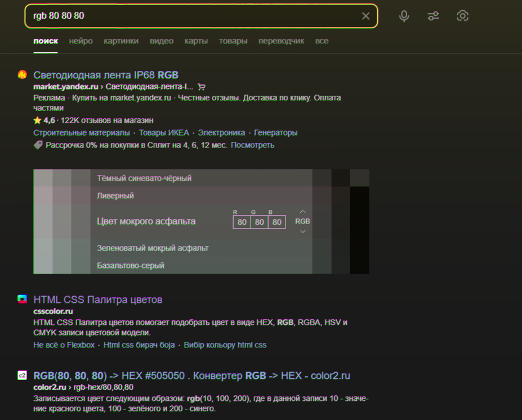Click the yellow star rating icon
The image size is (522, 420).
coord(37,120)
